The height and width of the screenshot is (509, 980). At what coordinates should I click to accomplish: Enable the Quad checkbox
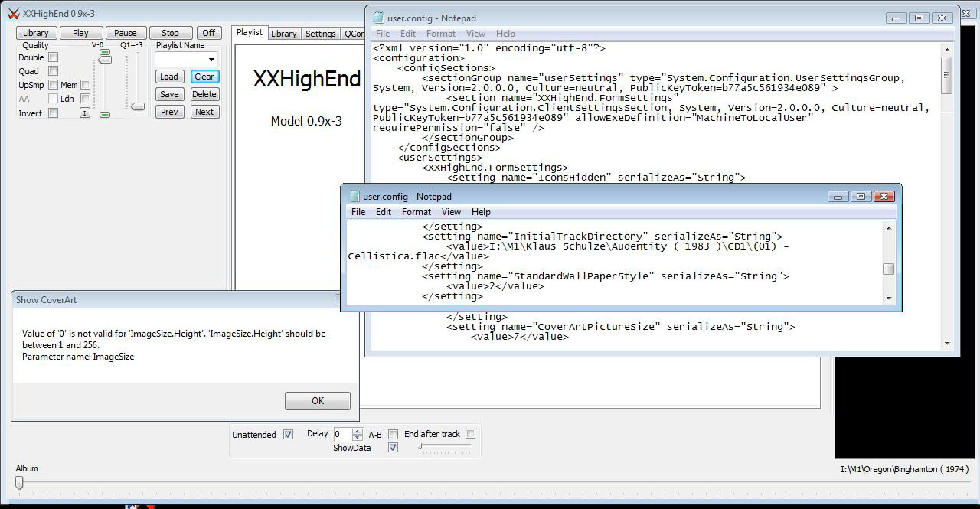53,71
